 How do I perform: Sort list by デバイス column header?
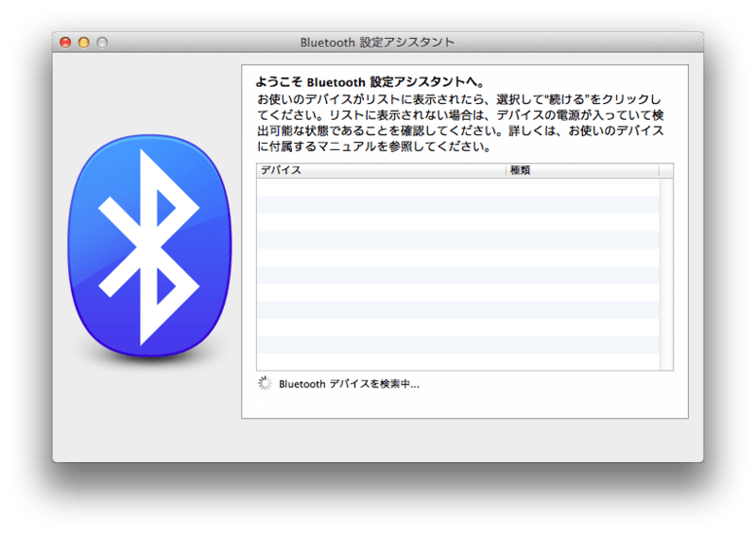point(378,171)
